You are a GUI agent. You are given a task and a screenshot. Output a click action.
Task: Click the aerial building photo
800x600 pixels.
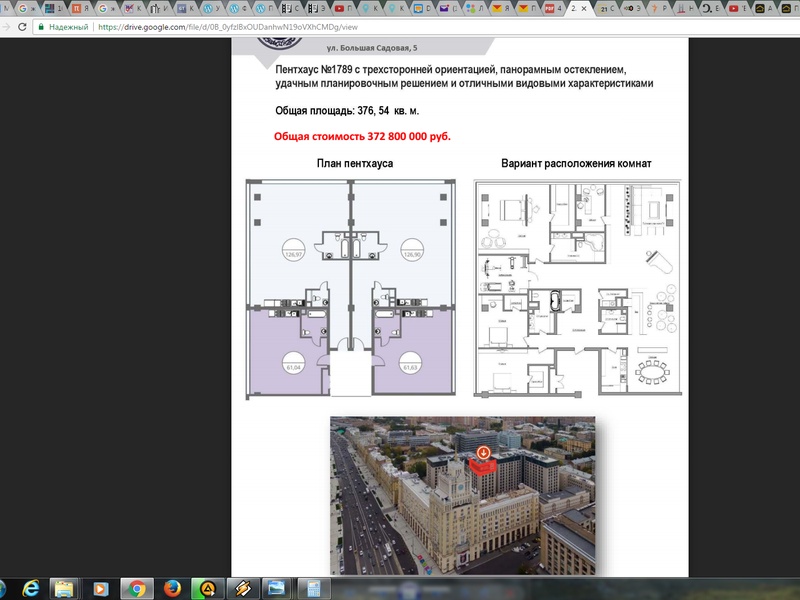point(462,495)
